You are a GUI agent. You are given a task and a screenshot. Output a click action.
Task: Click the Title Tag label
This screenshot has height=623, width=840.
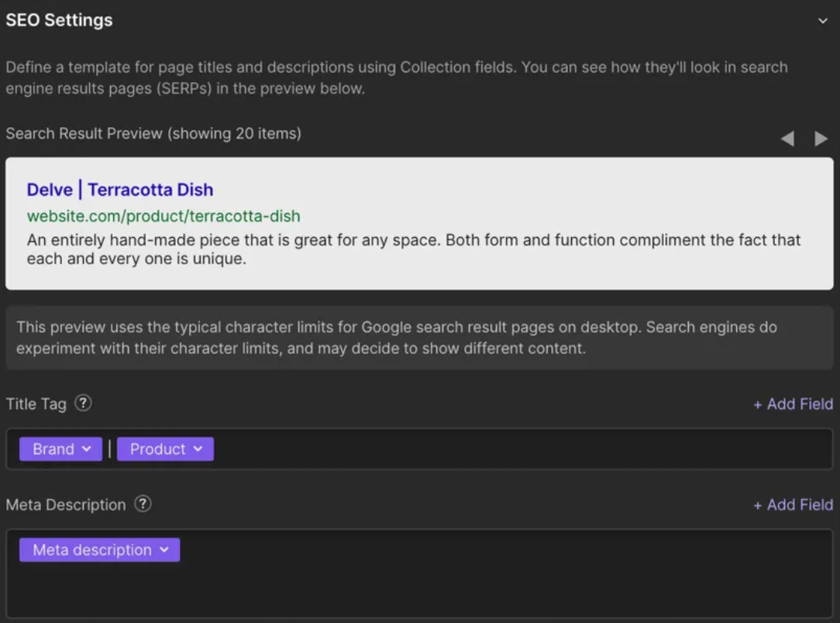[x=36, y=404]
